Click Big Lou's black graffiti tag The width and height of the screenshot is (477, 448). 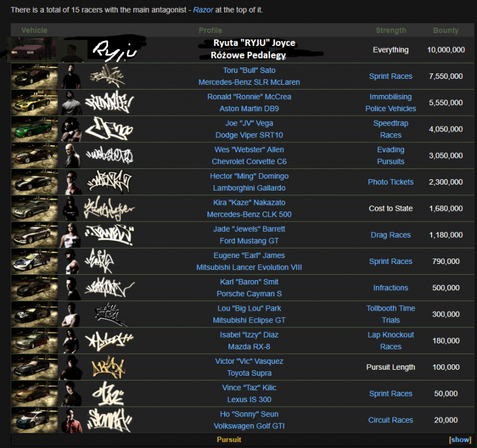[110, 314]
